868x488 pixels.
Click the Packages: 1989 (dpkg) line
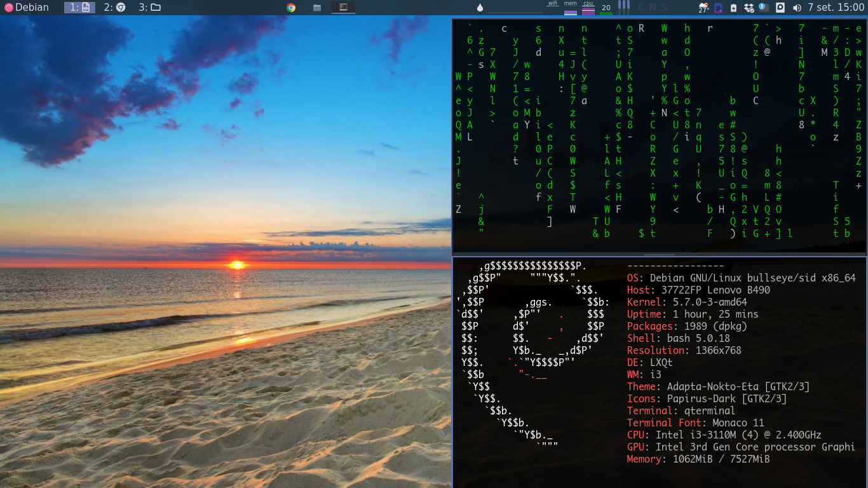click(x=687, y=326)
